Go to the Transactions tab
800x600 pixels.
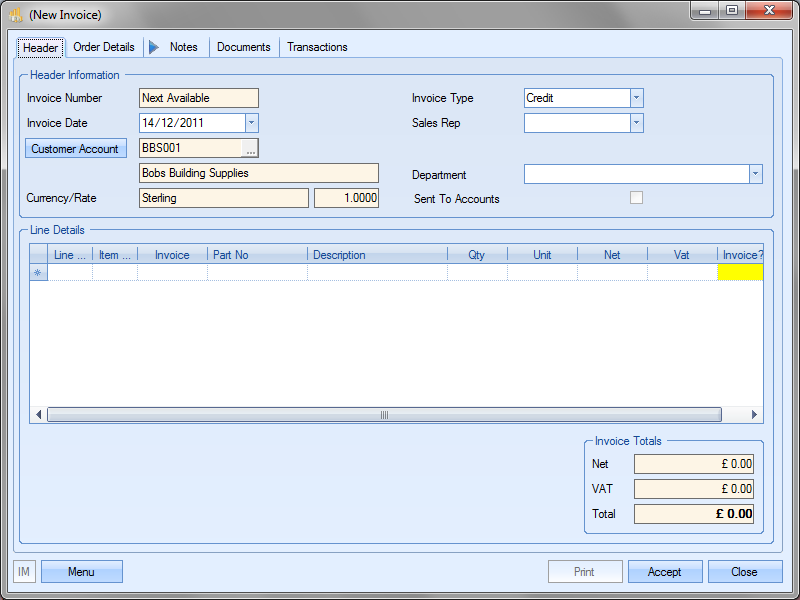pos(317,47)
